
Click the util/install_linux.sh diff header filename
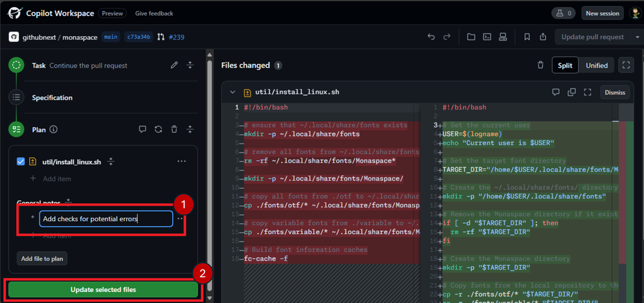(297, 92)
